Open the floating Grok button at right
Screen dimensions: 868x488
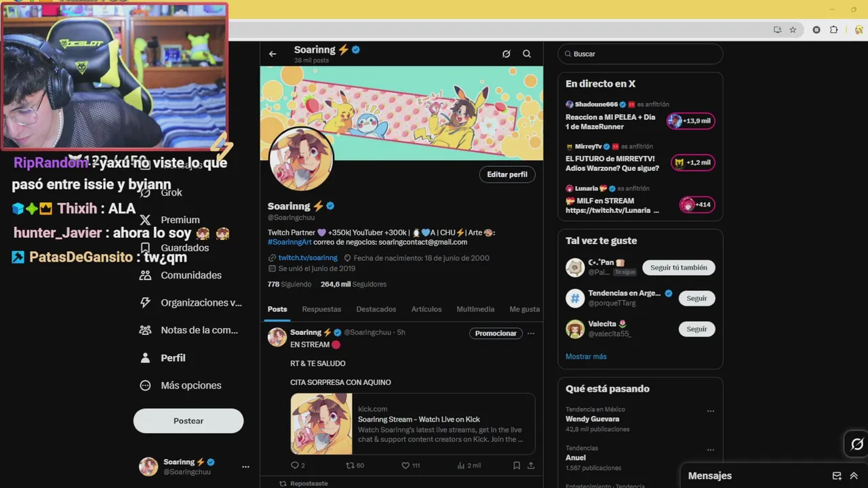tap(856, 445)
